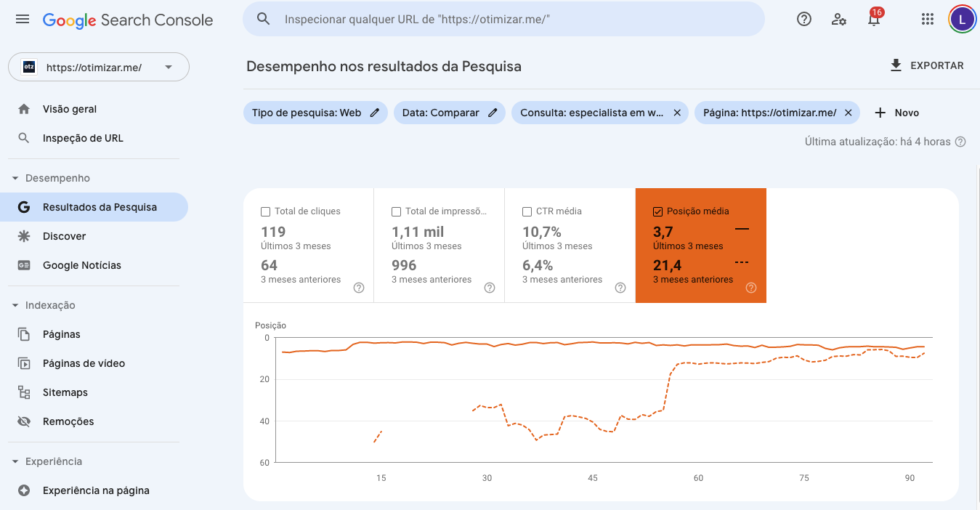The image size is (980, 510).
Task: Open help icon on Total de cliques card
Action: pyautogui.click(x=359, y=288)
